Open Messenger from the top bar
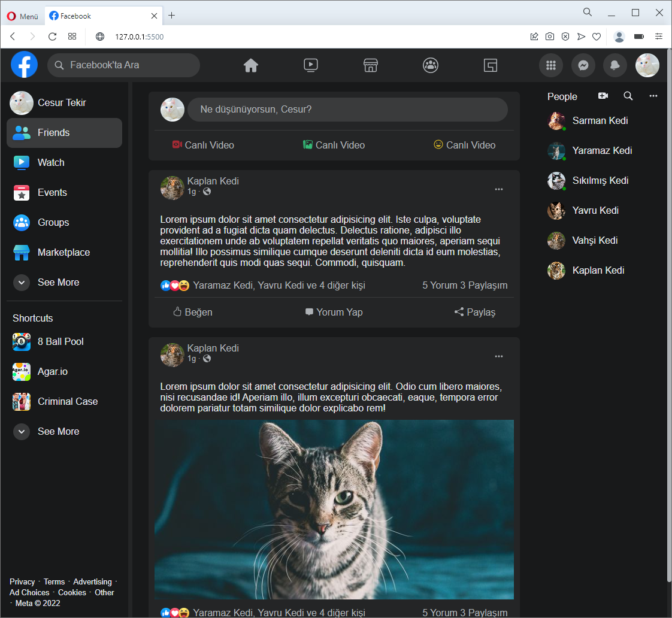The height and width of the screenshot is (618, 672). point(583,65)
